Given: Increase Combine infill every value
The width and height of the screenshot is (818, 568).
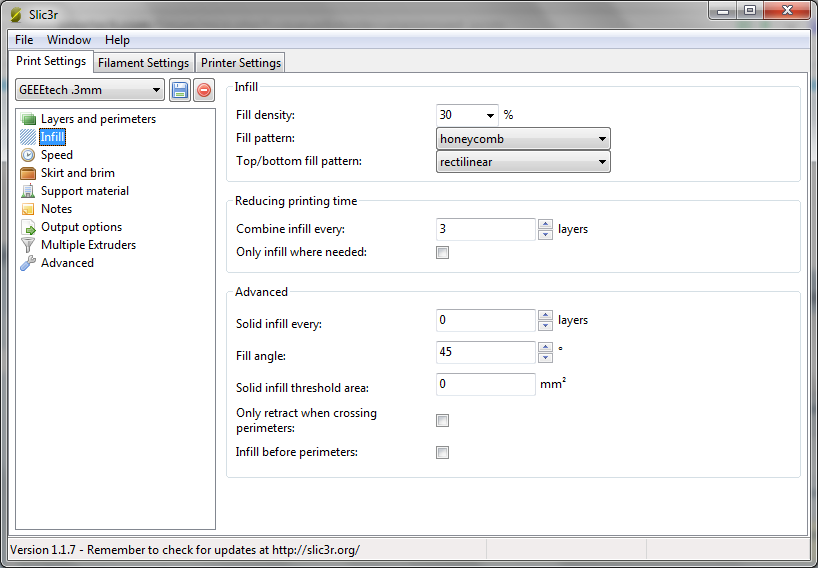Looking at the screenshot, I should (x=545, y=224).
